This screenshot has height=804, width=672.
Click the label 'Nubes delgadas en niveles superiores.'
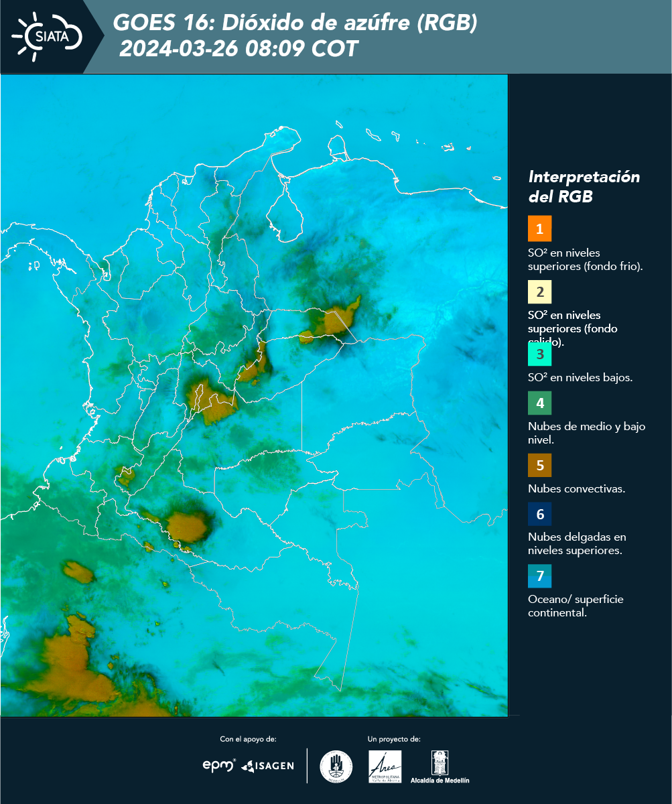point(577,544)
